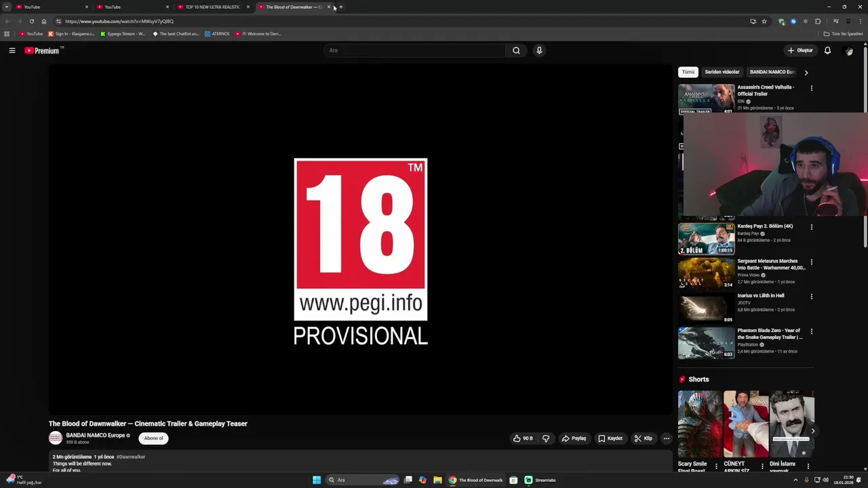Screen dimensions: 868x488
Task: Subscribe using the Abone ol button
Action: click(x=153, y=439)
